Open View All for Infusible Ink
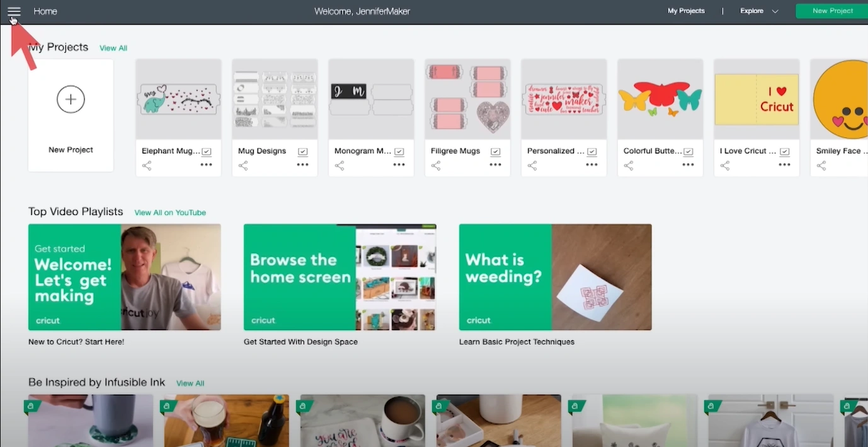868x447 pixels. click(x=190, y=383)
